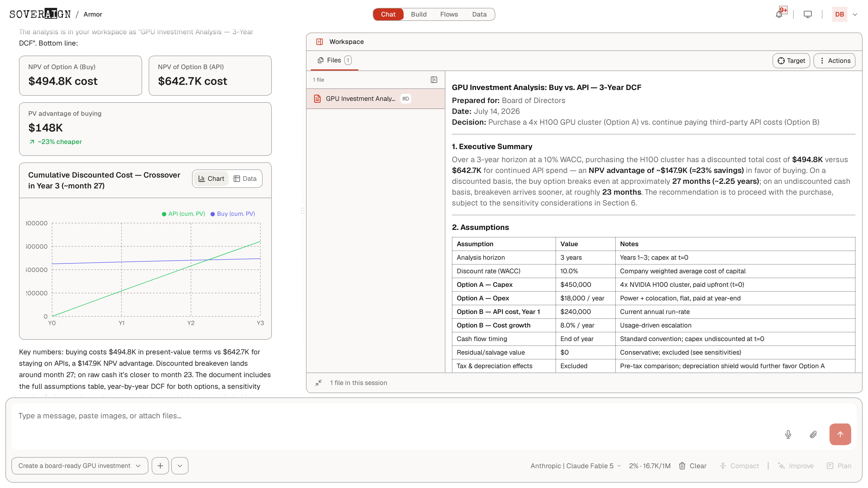Click the plus button beside prompt selector

[160, 466]
